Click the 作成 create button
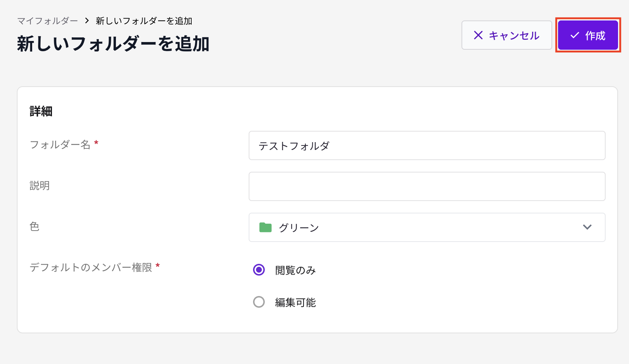The height and width of the screenshot is (364, 629). [x=588, y=35]
